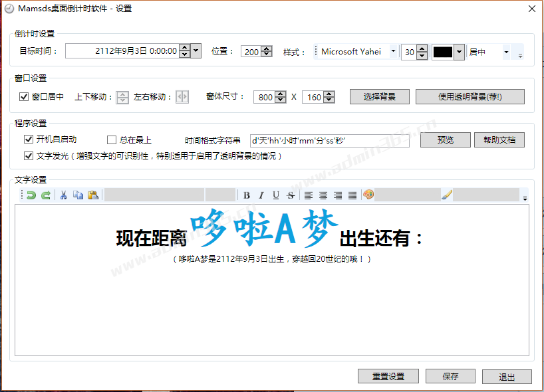Open the font color palette icon
The width and height of the screenshot is (544, 392).
pyautogui.click(x=368, y=195)
